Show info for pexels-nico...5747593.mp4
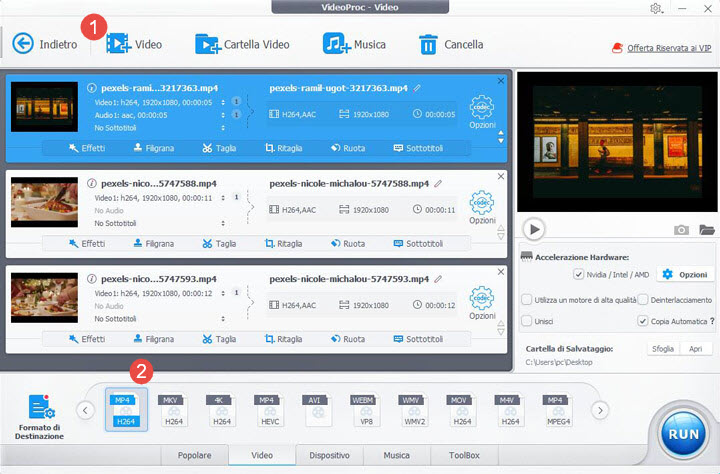 tap(92, 279)
